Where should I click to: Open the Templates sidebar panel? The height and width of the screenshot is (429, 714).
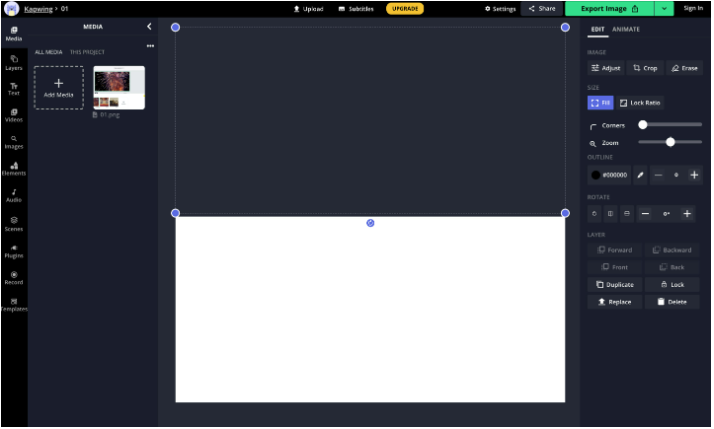[14, 305]
